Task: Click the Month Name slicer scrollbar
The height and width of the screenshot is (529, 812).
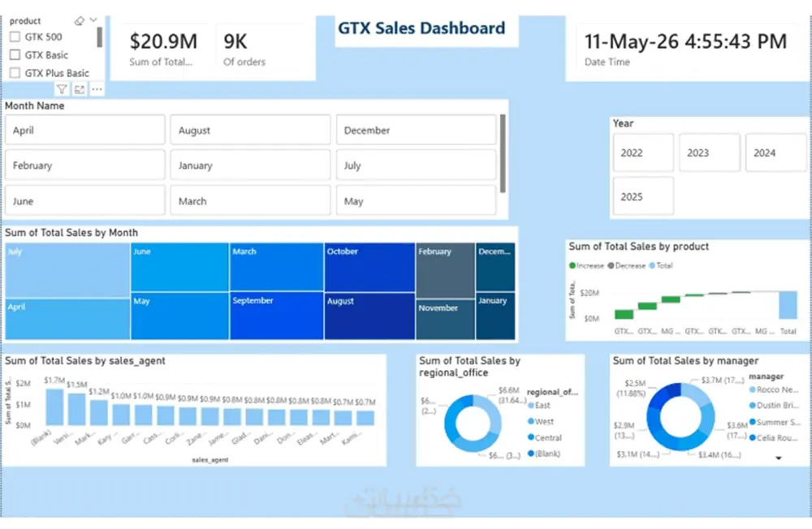Action: [x=503, y=153]
